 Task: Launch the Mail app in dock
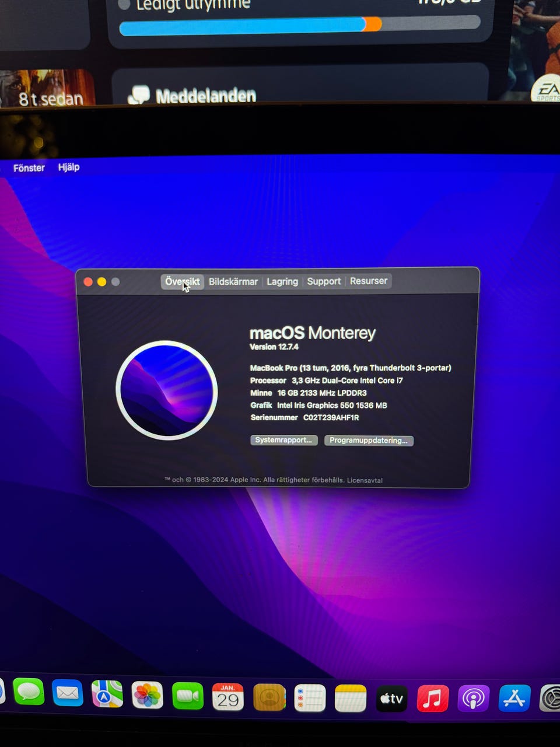pyautogui.click(x=68, y=694)
